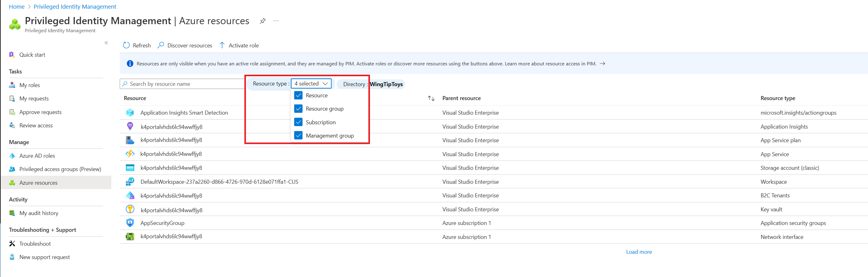The height and width of the screenshot is (277, 868).
Task: Click the blue info icon in banner
Action: [x=130, y=64]
